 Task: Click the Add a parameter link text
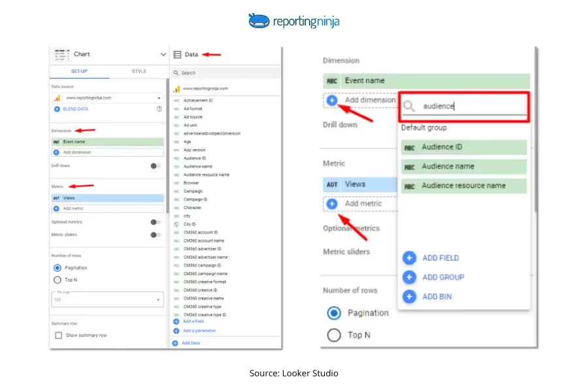(199, 331)
